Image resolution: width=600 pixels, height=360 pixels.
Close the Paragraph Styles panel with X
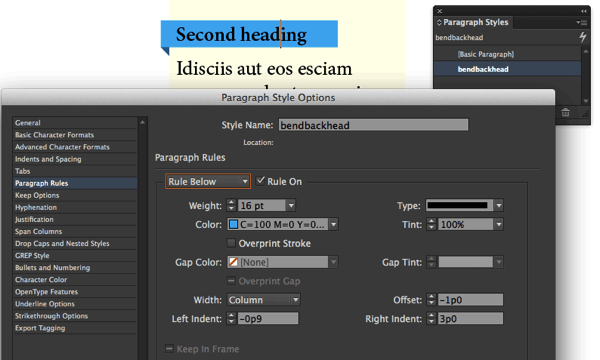pyautogui.click(x=440, y=11)
